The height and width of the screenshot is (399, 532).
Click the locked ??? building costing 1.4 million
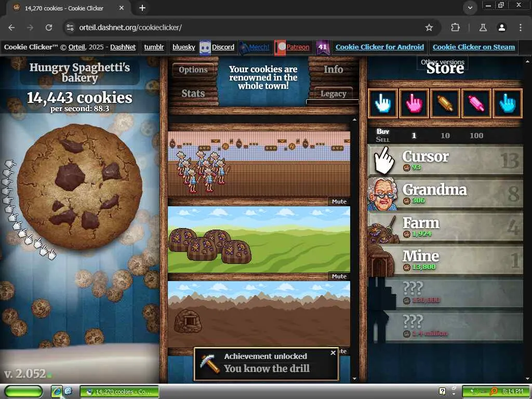click(445, 326)
